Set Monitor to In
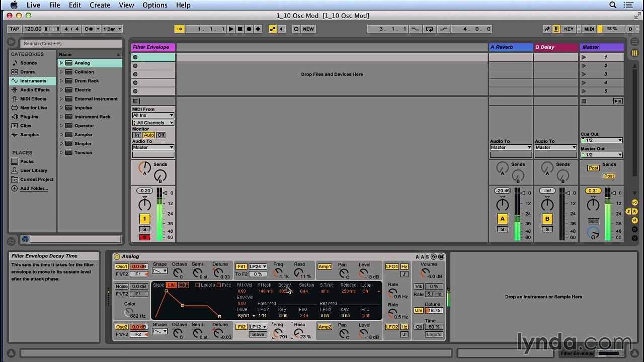 pos(136,135)
